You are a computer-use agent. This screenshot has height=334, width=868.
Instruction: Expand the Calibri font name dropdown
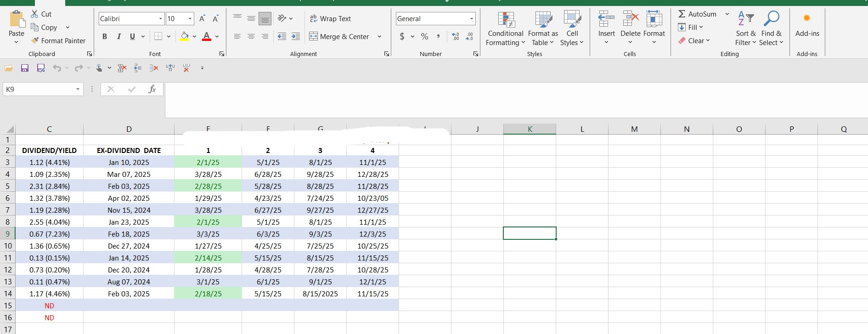coord(161,19)
